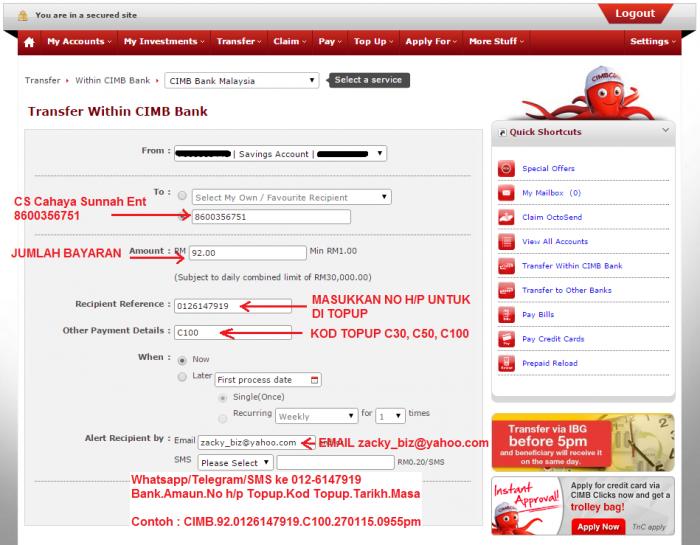Open the More Stuff menu
The image size is (700, 545).
(x=496, y=42)
